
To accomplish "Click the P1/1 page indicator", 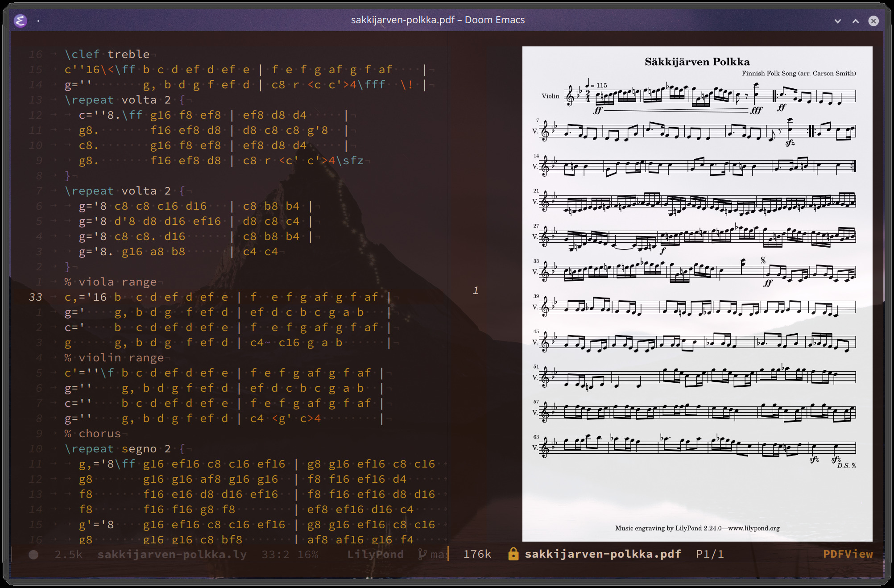I will pos(710,554).
